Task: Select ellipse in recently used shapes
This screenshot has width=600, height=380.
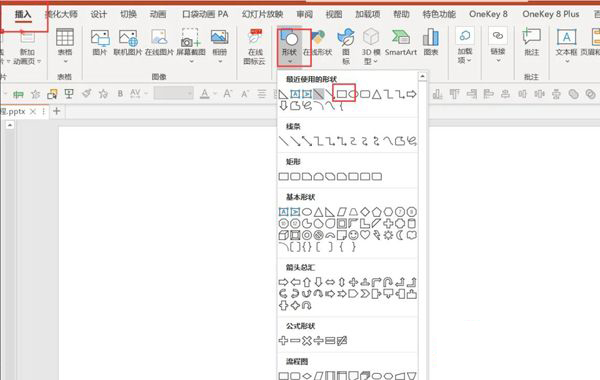Action: point(353,94)
